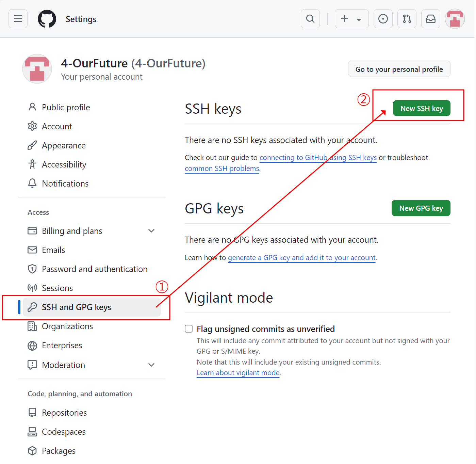Click the Notifications bell icon
Screen dimensions: 476x464
tap(32, 183)
